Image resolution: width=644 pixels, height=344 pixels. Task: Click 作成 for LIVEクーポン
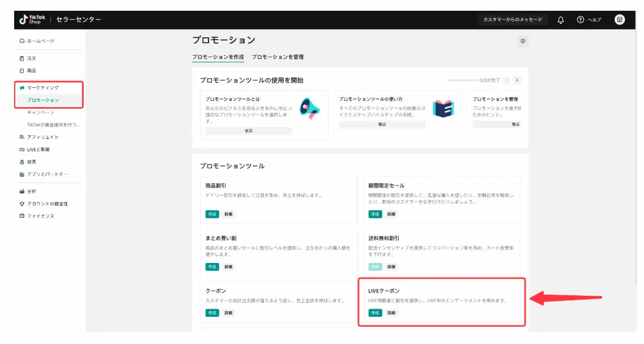click(375, 313)
